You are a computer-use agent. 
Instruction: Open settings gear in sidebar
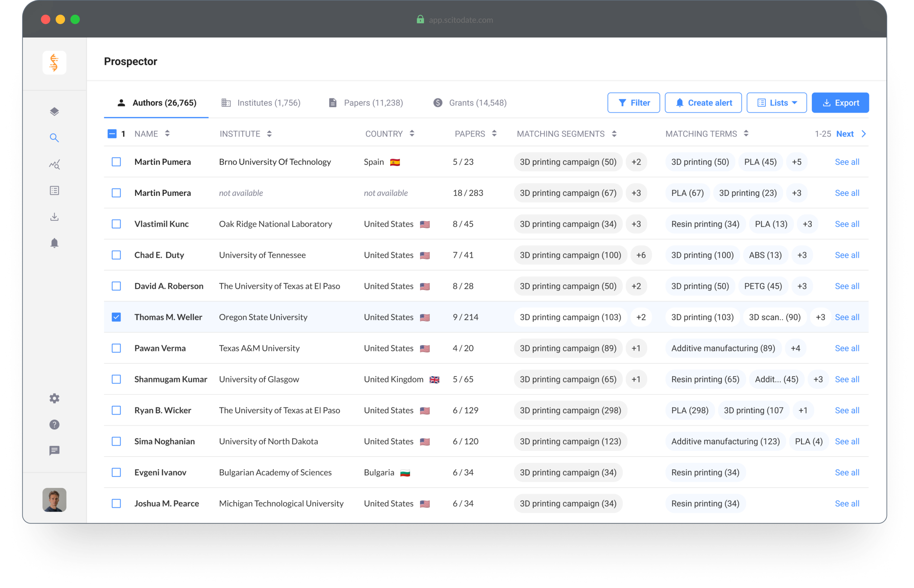pyautogui.click(x=54, y=398)
